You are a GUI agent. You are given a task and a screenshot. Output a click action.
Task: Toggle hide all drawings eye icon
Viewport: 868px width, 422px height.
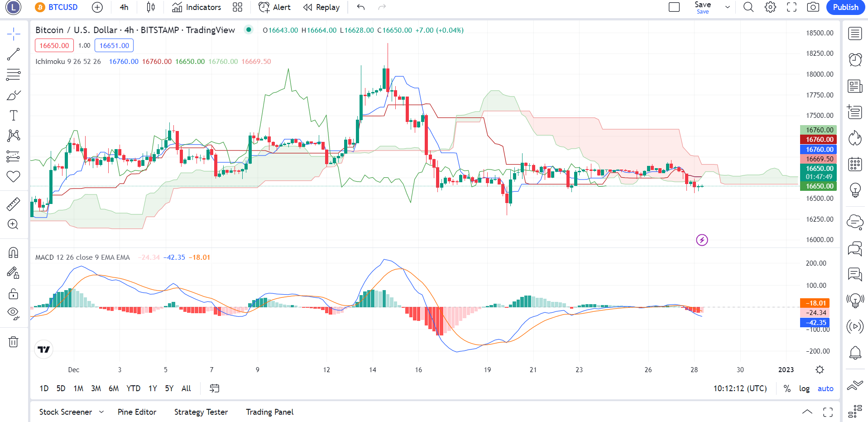coord(14,314)
